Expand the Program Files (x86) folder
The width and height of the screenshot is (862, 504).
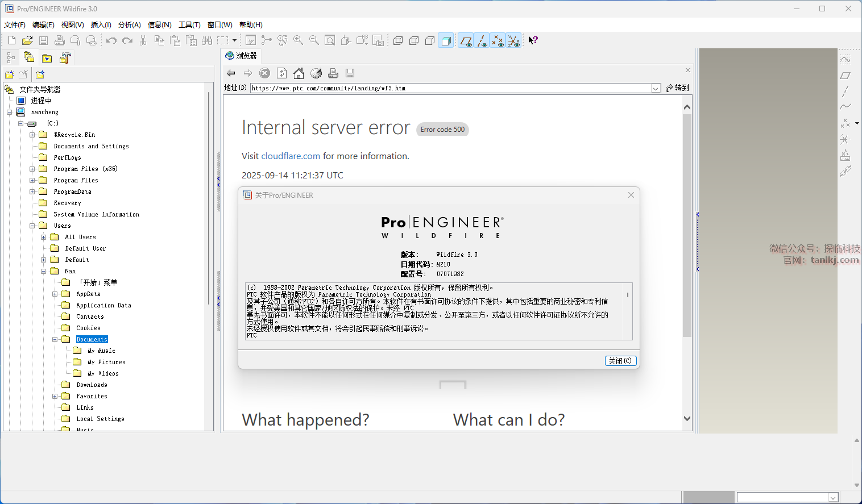point(32,169)
